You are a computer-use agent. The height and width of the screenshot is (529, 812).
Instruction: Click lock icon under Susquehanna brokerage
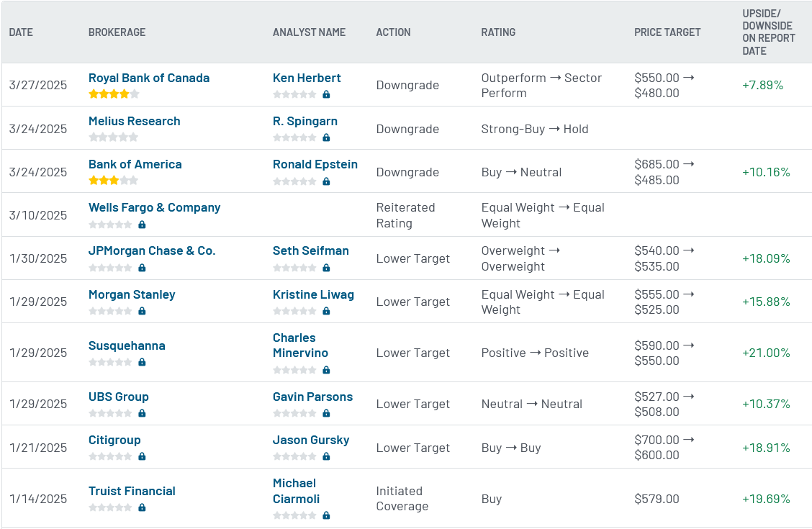point(142,362)
